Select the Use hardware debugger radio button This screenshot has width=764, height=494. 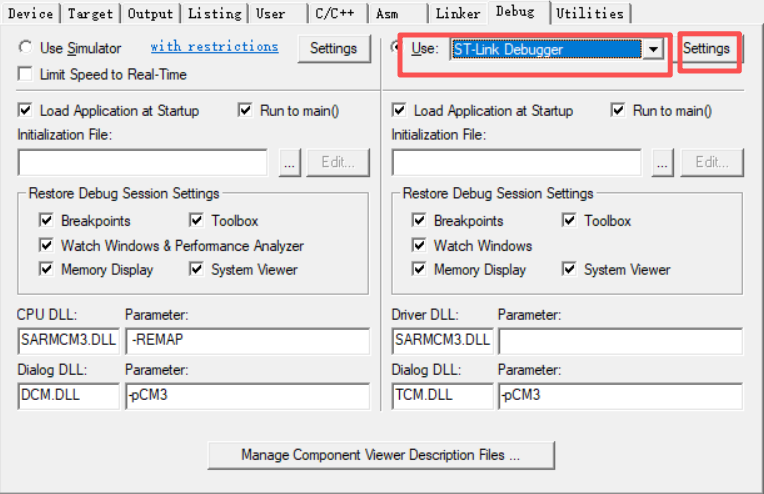pyautogui.click(x=397, y=47)
